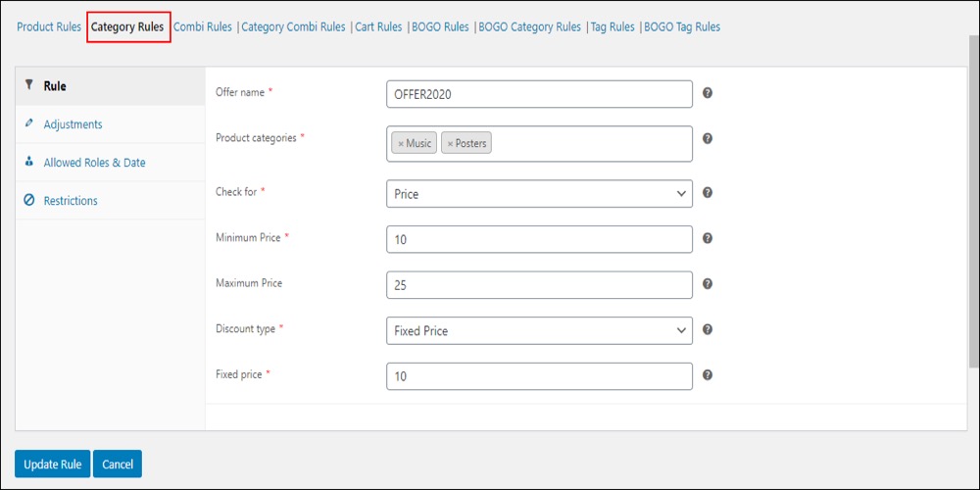
Task: Open the Tag Rules tab
Action: 612,26
